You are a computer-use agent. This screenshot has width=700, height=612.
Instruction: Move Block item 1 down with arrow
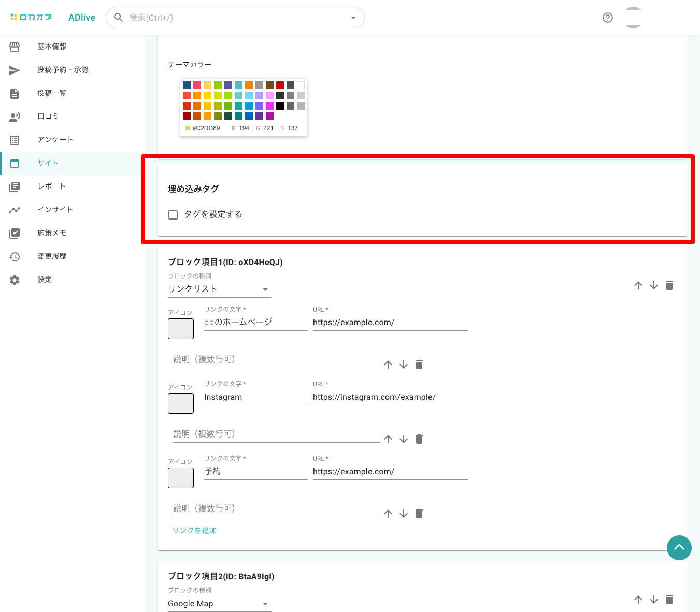(x=654, y=285)
